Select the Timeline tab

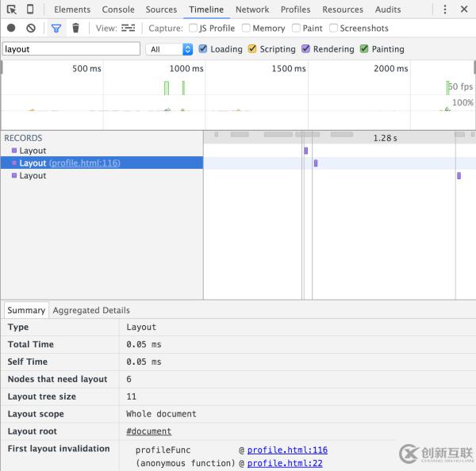(x=206, y=10)
